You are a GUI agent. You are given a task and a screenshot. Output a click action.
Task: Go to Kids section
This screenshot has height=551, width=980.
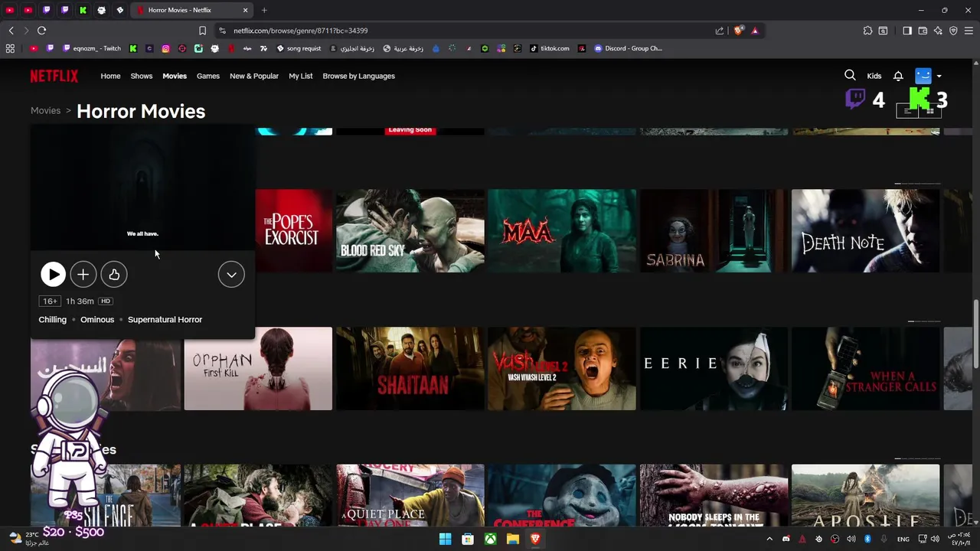pos(874,76)
